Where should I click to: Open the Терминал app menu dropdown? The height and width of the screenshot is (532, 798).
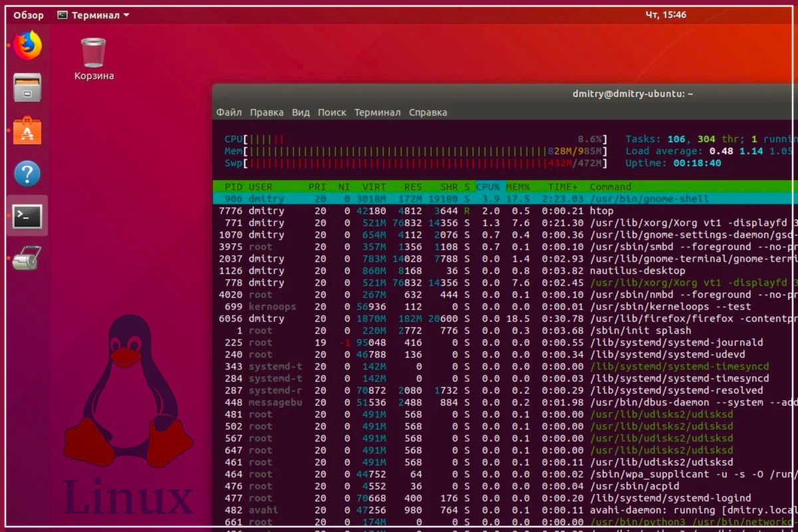click(93, 15)
